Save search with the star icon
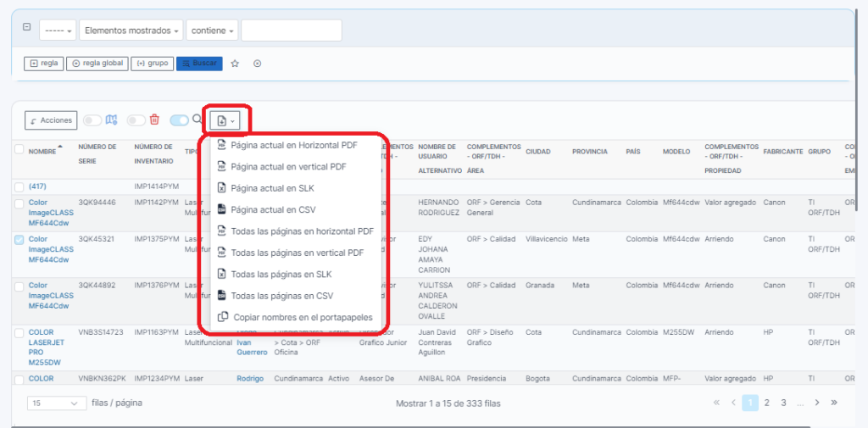This screenshot has width=868, height=428. click(235, 64)
